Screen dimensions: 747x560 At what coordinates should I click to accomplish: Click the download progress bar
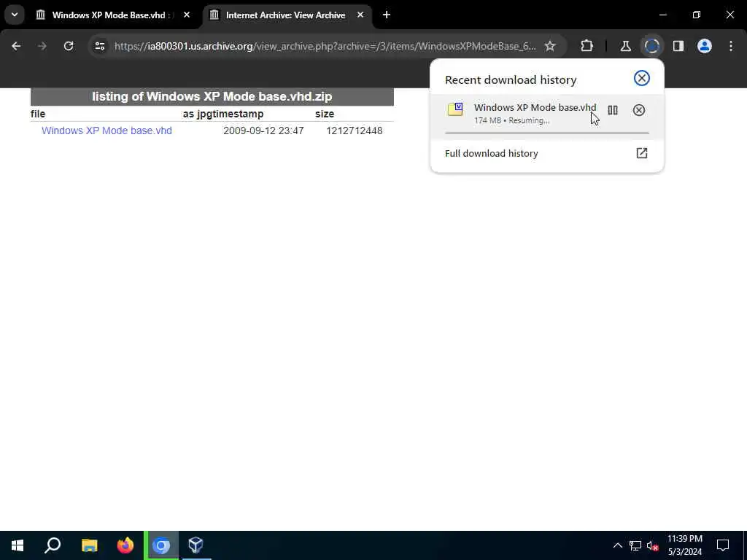(x=547, y=133)
